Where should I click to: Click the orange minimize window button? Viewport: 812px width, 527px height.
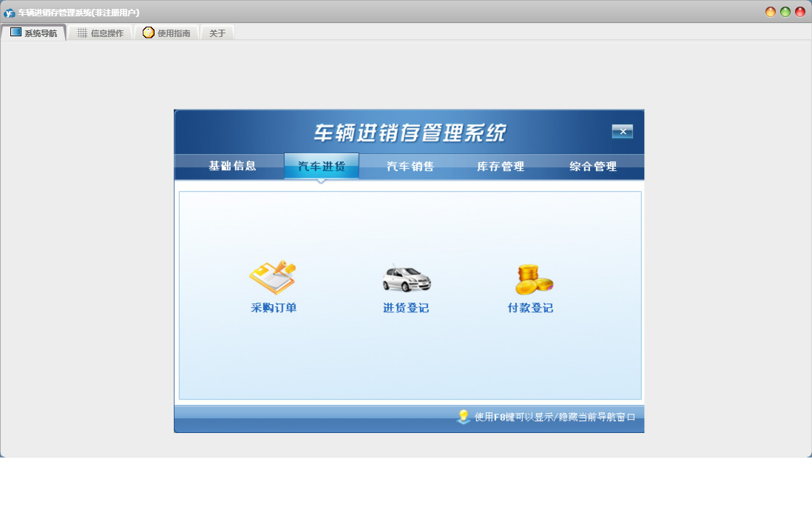click(771, 12)
